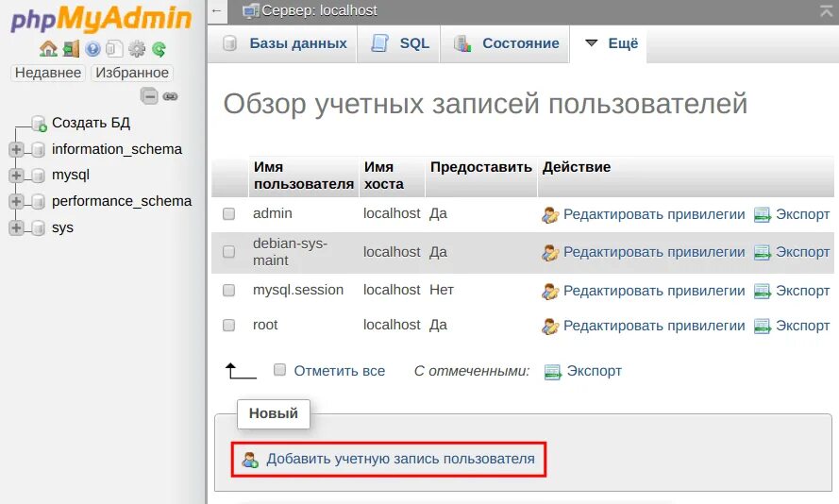Check the root user checkbox
The width and height of the screenshot is (839, 504).
point(229,326)
